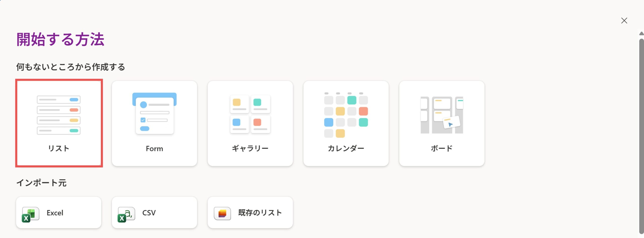Image resolution: width=644 pixels, height=238 pixels.
Task: Close the 開始する方法 dialog
Action: coord(624,21)
